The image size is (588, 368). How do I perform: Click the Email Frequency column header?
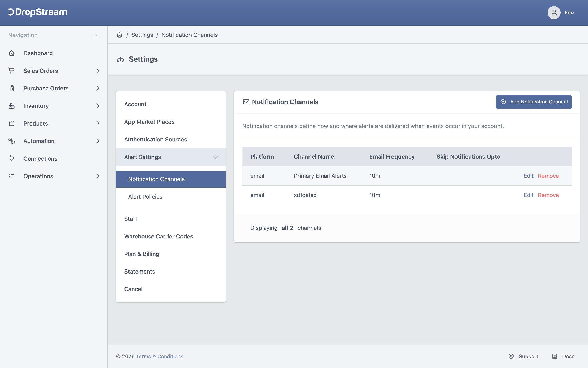pyautogui.click(x=392, y=156)
